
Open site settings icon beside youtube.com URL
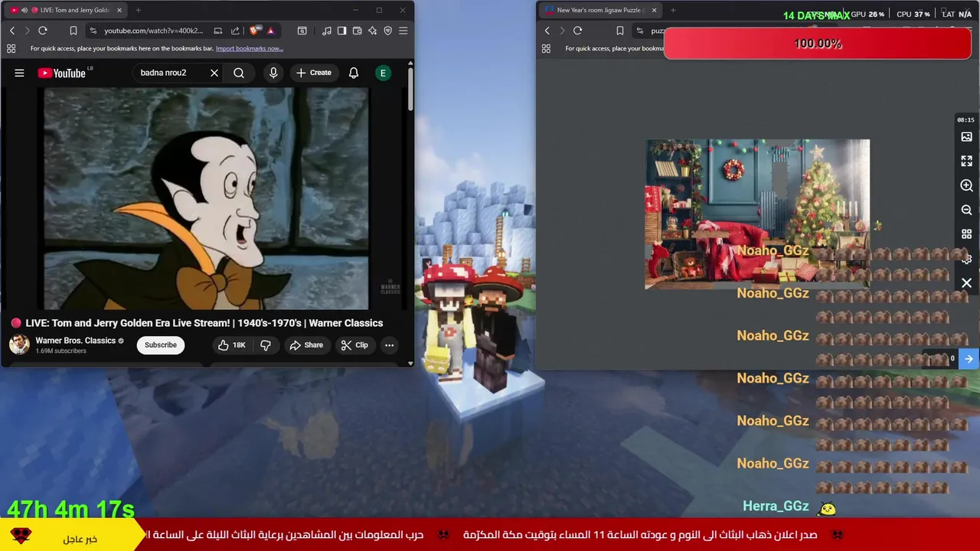pyautogui.click(x=93, y=31)
